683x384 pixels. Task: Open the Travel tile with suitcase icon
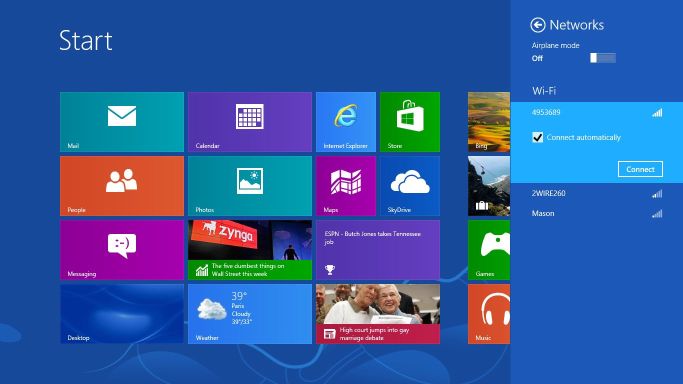pyautogui.click(x=489, y=186)
